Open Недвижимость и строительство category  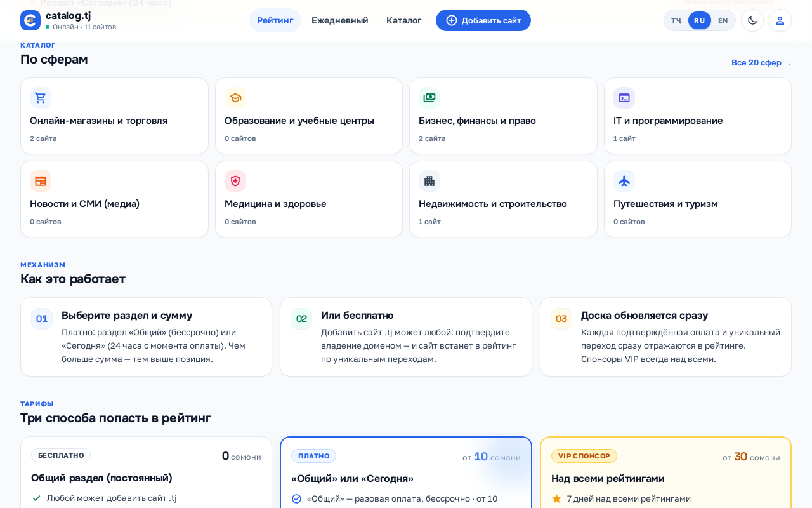(503, 199)
